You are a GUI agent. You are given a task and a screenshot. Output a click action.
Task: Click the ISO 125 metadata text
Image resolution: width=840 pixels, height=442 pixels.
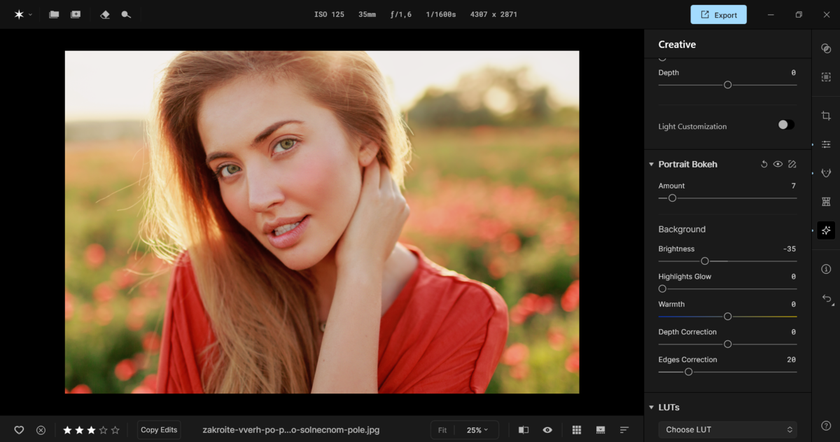(x=329, y=14)
